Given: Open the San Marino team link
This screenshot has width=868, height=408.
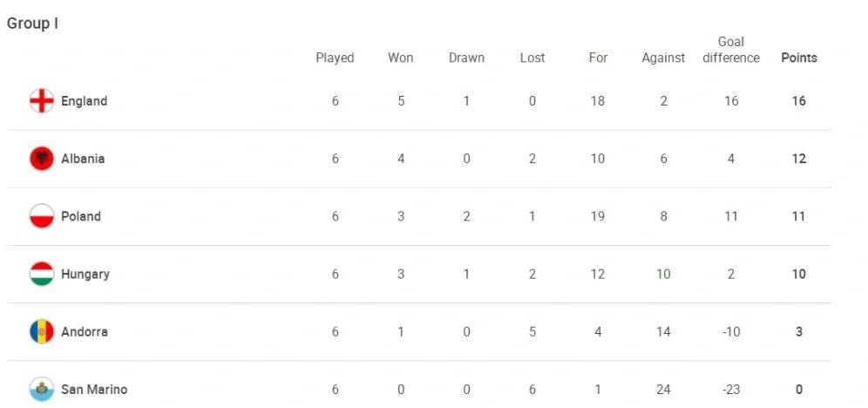Looking at the screenshot, I should (x=94, y=389).
